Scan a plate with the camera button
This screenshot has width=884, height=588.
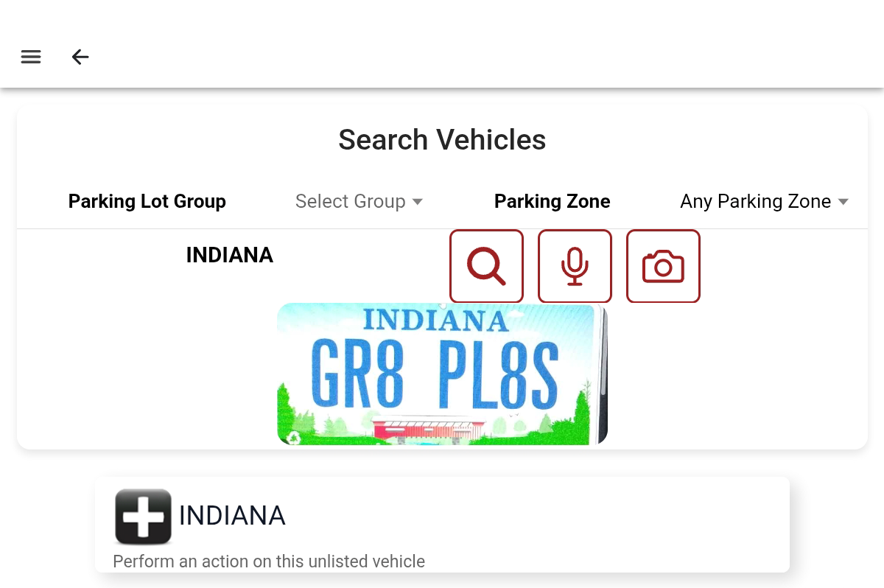point(663,266)
